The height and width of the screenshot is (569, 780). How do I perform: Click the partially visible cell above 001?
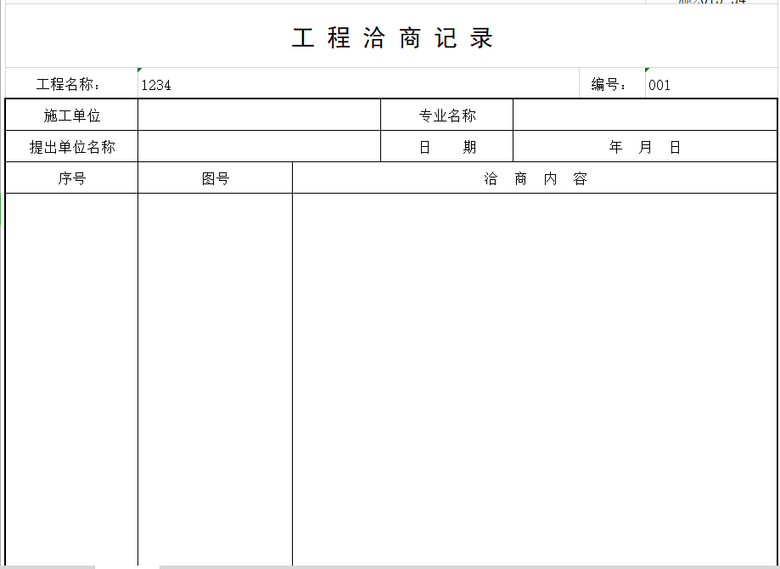[x=710, y=3]
